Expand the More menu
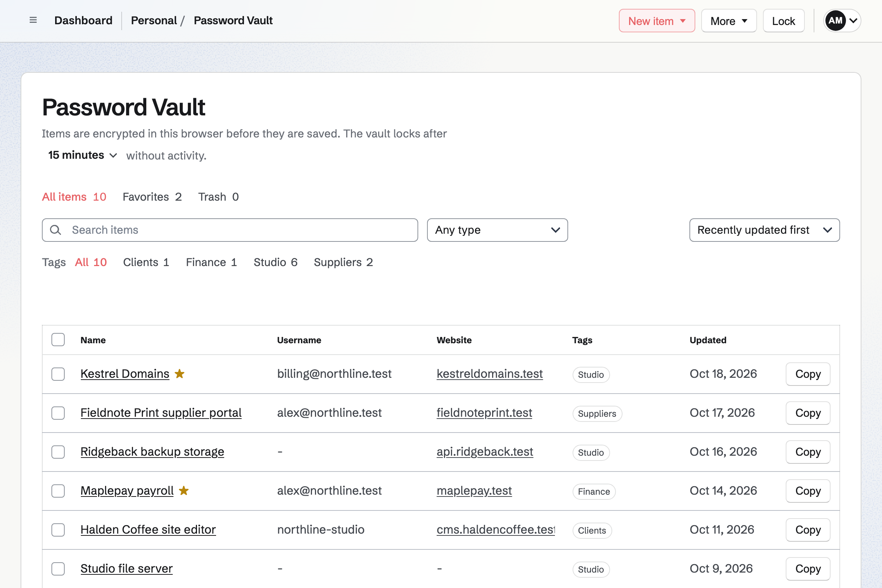 coord(729,21)
